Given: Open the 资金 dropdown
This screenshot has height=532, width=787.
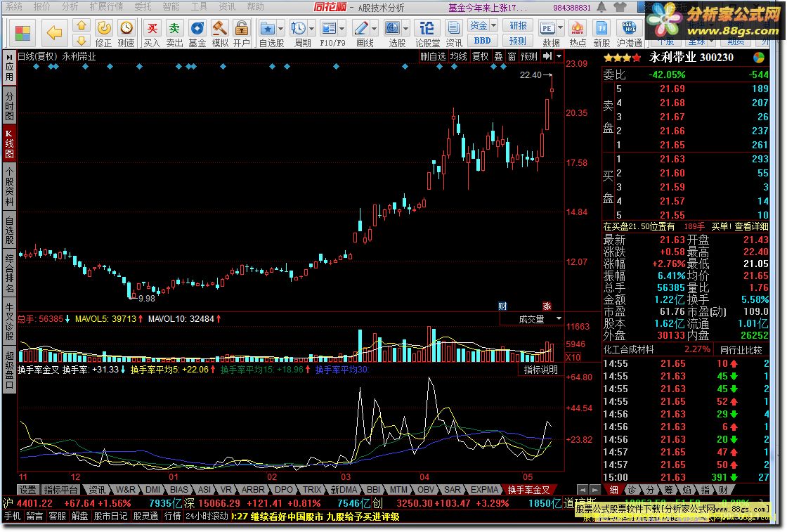Looking at the screenshot, I should (483, 25).
